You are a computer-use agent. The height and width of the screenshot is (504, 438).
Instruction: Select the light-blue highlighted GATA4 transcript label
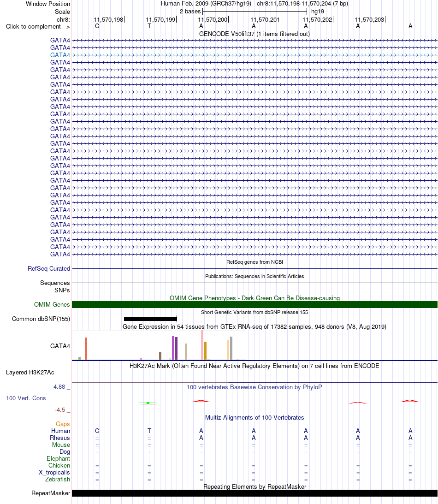pos(60,55)
